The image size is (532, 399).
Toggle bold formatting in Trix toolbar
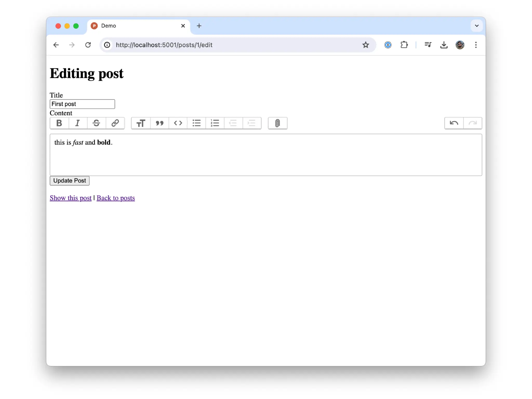59,123
